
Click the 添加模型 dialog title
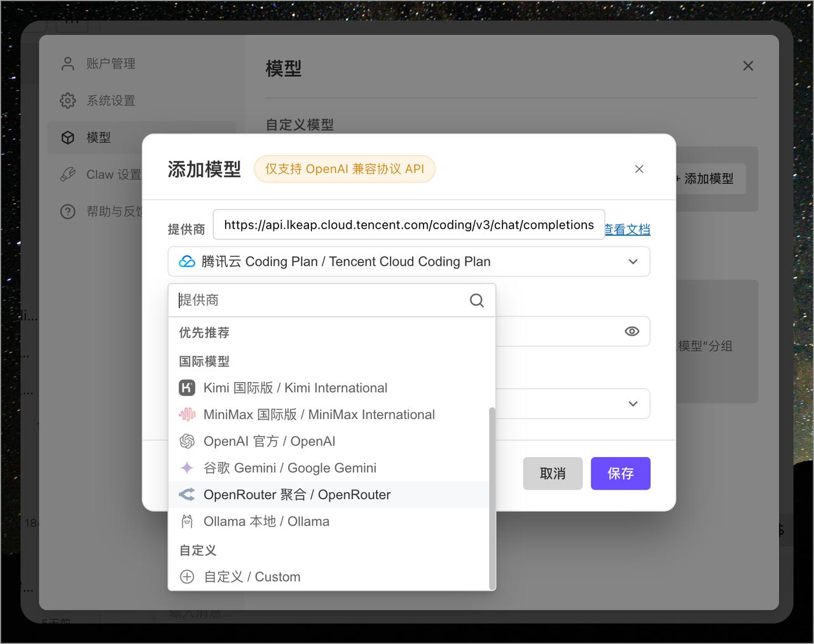click(x=204, y=169)
